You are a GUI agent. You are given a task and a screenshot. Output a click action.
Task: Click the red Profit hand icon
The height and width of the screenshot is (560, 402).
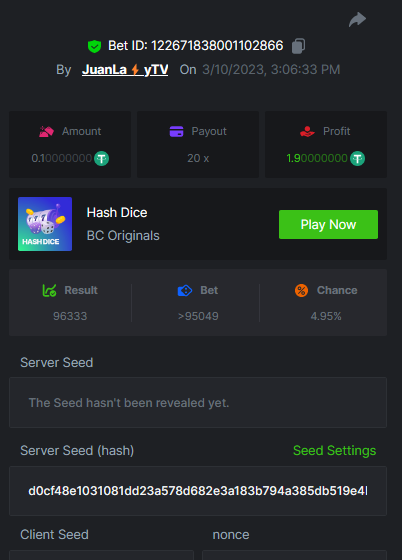coord(307,131)
